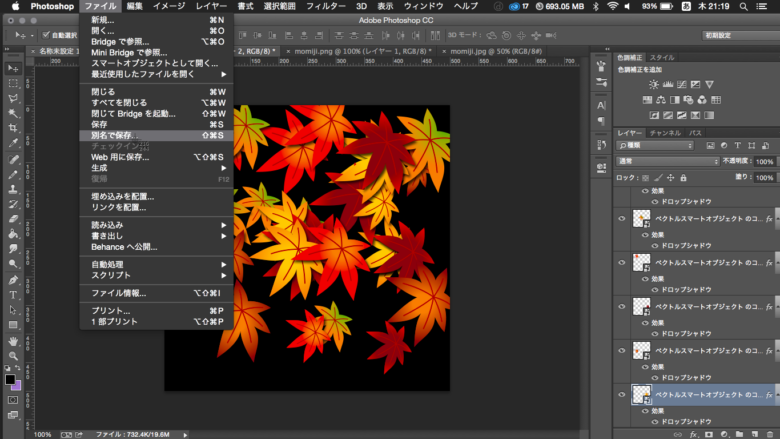
Task: Select the Type tool (T) in the toolbar
Action: [13, 295]
